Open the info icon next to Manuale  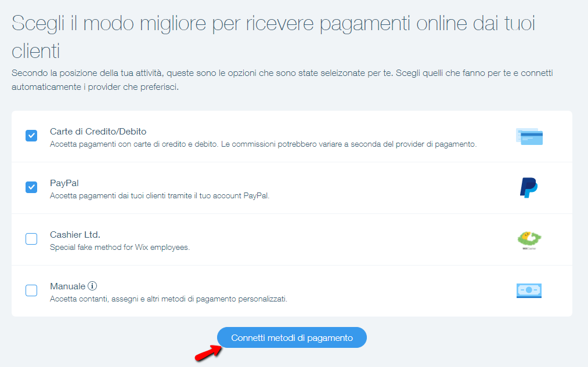point(92,286)
